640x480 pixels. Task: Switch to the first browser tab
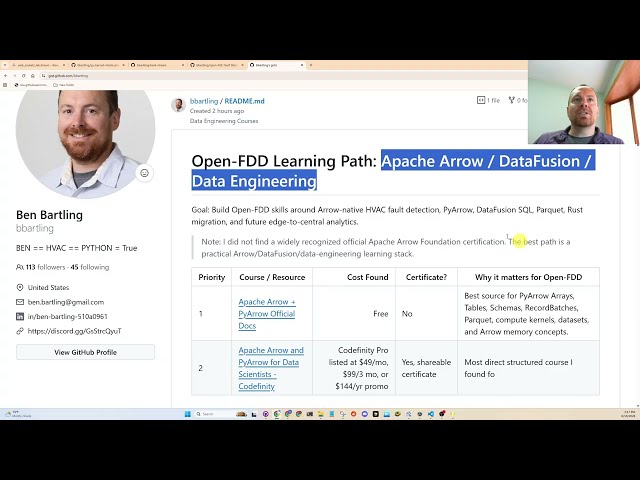[x=36, y=65]
